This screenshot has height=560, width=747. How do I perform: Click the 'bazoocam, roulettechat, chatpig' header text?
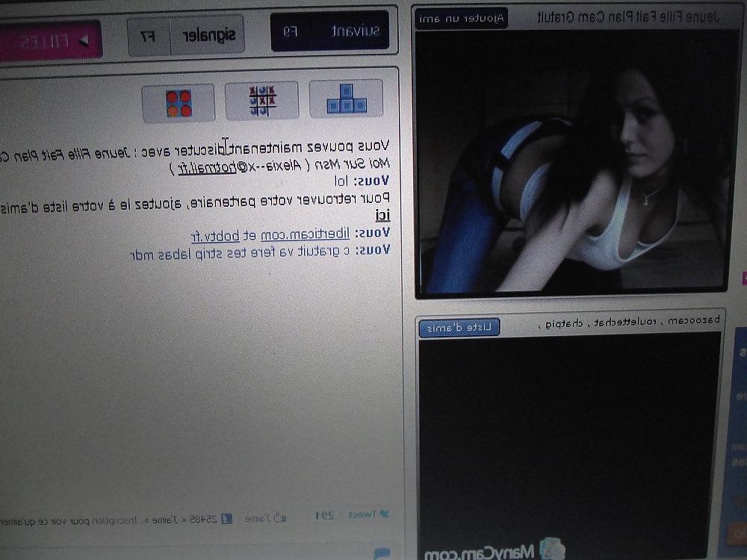pyautogui.click(x=629, y=322)
